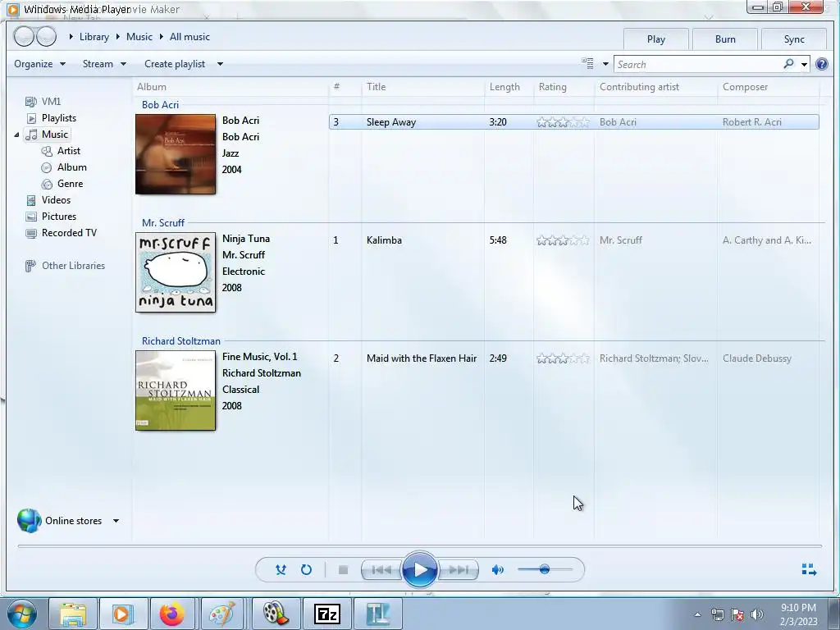The image size is (840, 630).
Task: Select the Kalimba track
Action: (573, 240)
